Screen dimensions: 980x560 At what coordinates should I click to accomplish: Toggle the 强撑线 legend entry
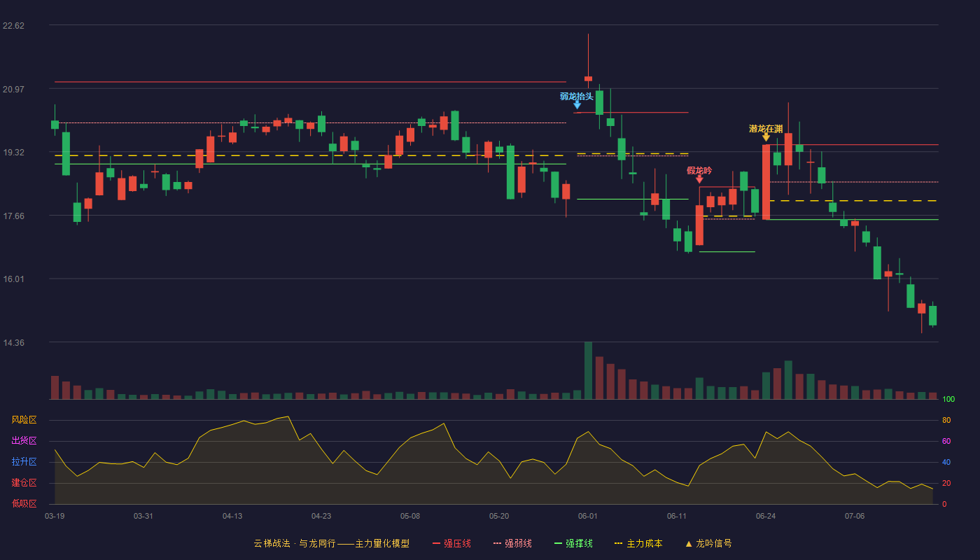click(x=573, y=543)
